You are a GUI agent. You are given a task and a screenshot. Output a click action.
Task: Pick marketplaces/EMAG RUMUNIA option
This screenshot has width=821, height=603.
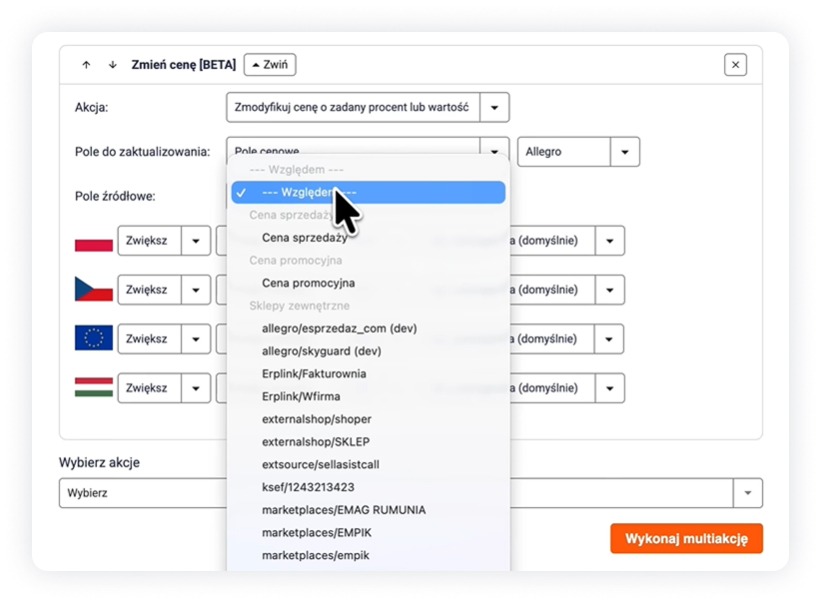tap(343, 510)
